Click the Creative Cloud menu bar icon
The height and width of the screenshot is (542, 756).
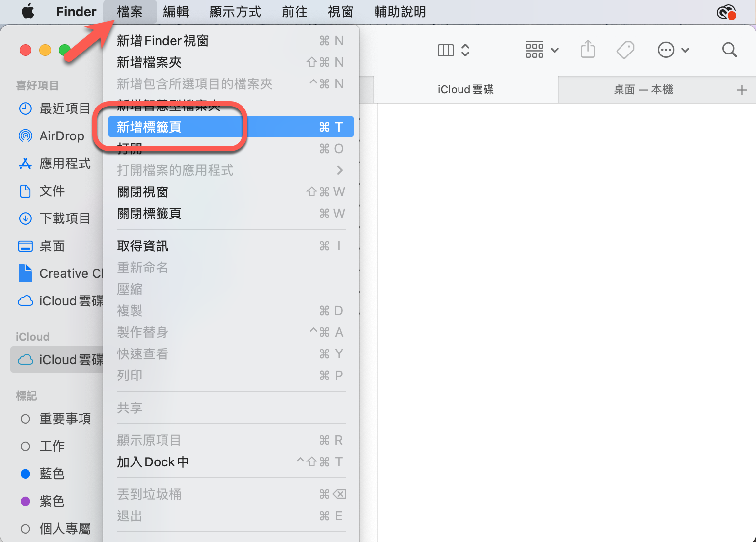727,12
